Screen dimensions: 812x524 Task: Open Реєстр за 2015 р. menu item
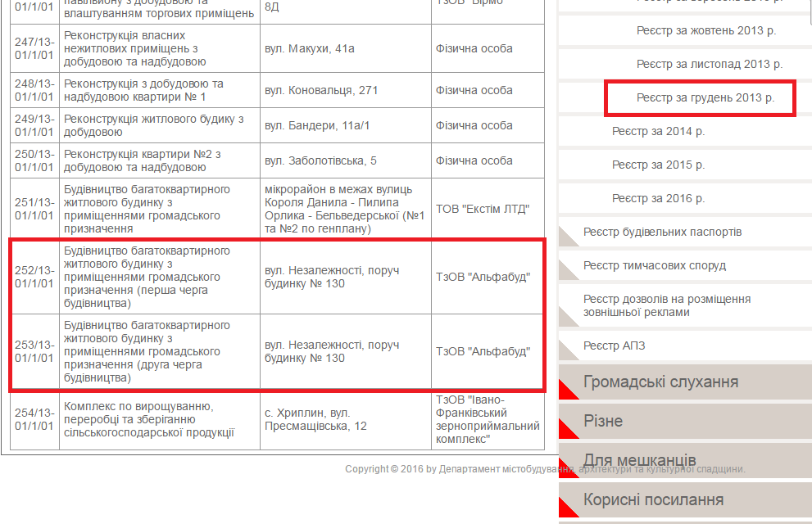[x=658, y=165]
